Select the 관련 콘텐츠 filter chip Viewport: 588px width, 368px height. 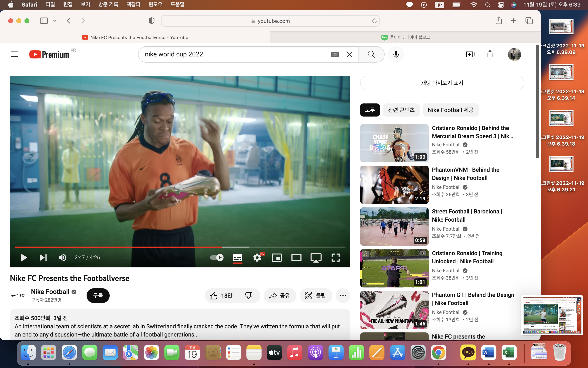point(401,110)
